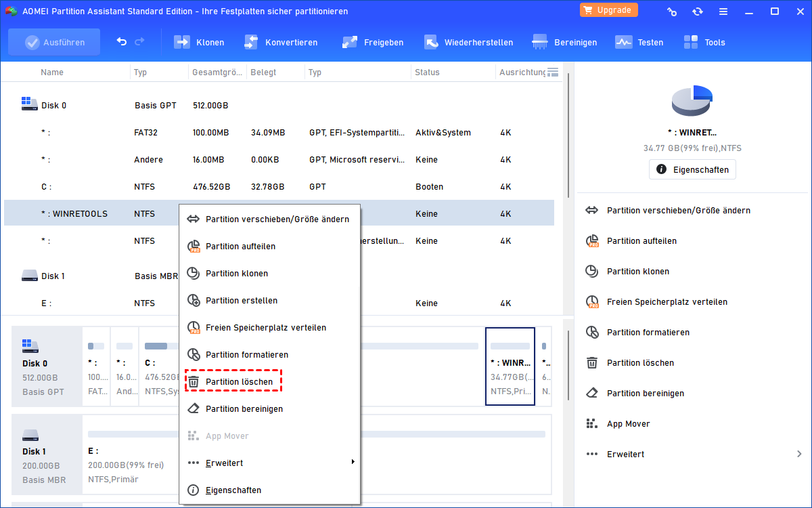Open the Tools toolbar item

pyautogui.click(x=704, y=42)
